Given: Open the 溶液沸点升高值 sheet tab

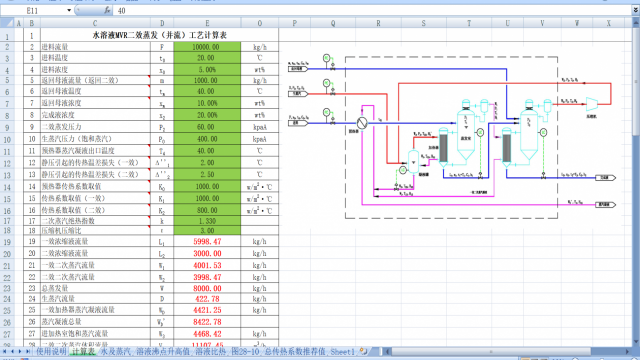Looking at the screenshot, I should [x=163, y=351].
